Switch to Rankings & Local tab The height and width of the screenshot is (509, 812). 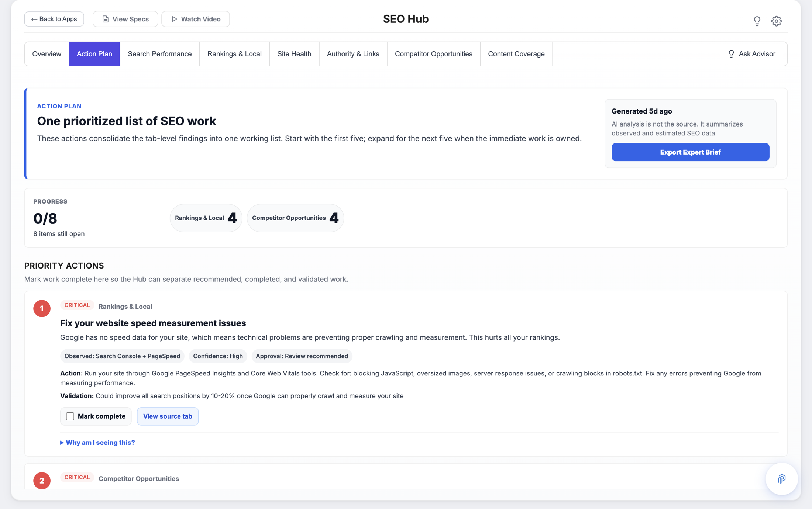pos(234,54)
